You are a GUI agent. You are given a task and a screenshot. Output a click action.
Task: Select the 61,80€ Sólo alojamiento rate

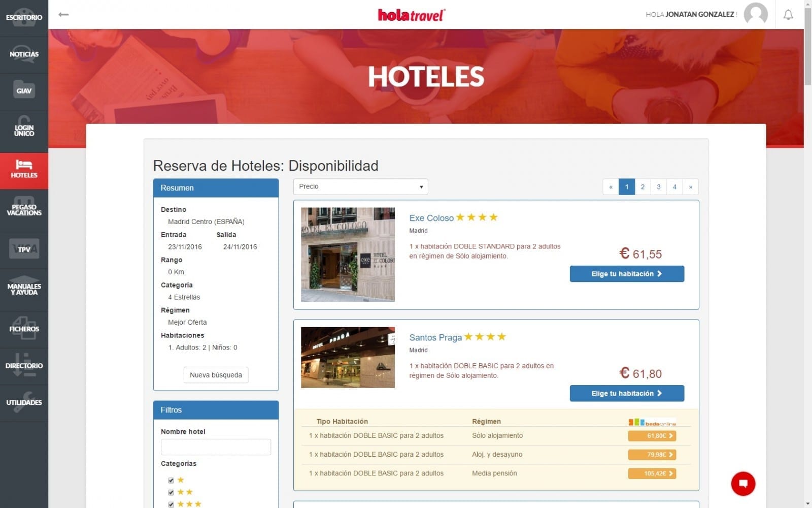point(652,436)
